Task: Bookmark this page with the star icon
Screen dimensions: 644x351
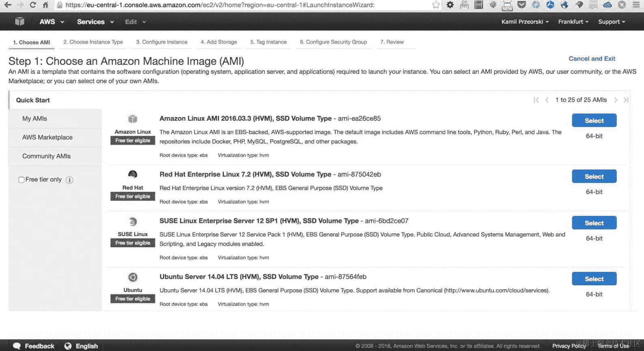Action: point(436,5)
